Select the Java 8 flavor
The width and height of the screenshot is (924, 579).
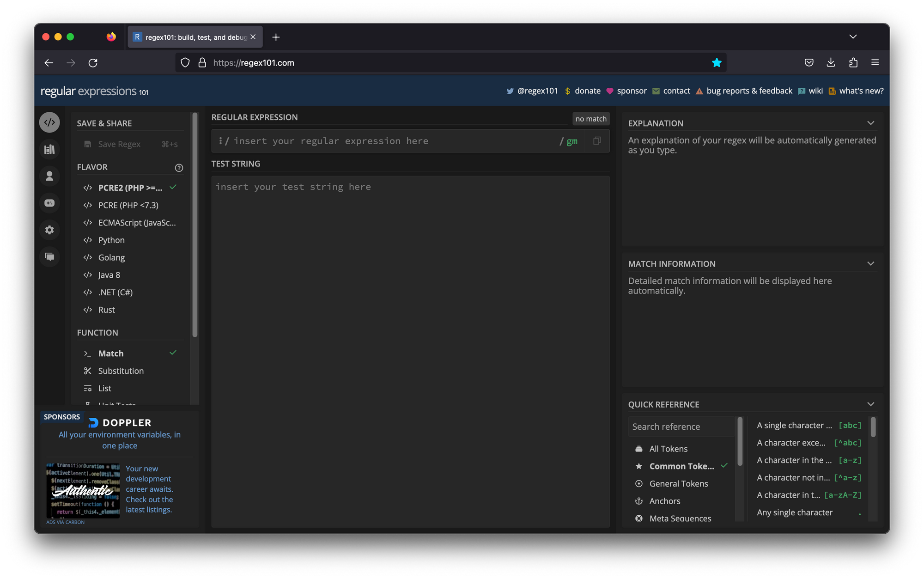coord(130,275)
